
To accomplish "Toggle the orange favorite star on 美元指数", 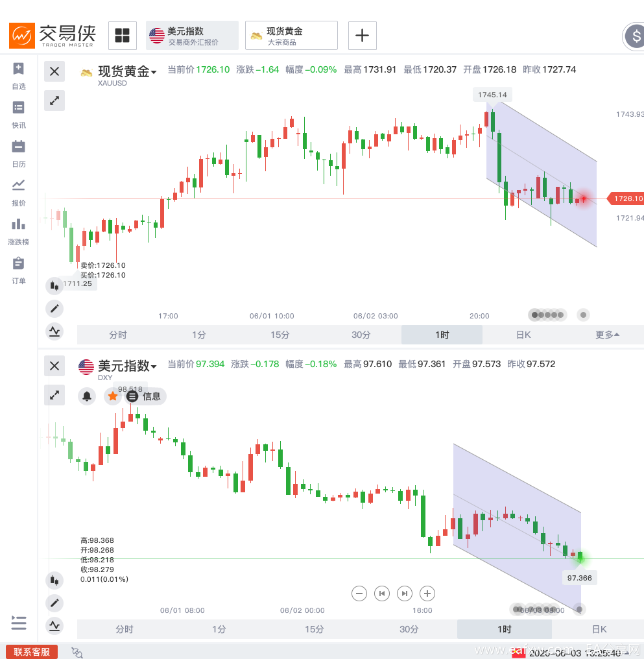I will click(113, 396).
